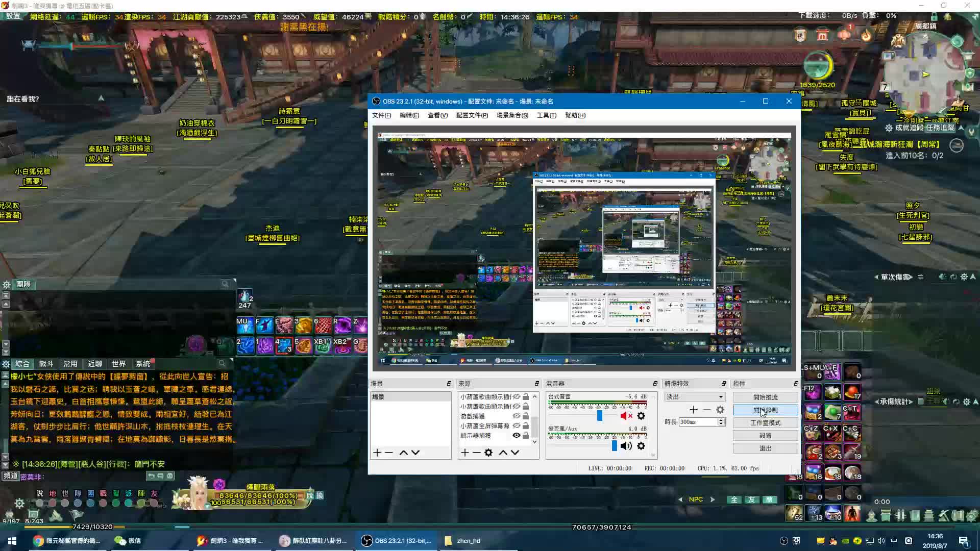Image resolution: width=980 pixels, height=551 pixels.
Task: Open source properties gear in Sources panel
Action: [488, 453]
